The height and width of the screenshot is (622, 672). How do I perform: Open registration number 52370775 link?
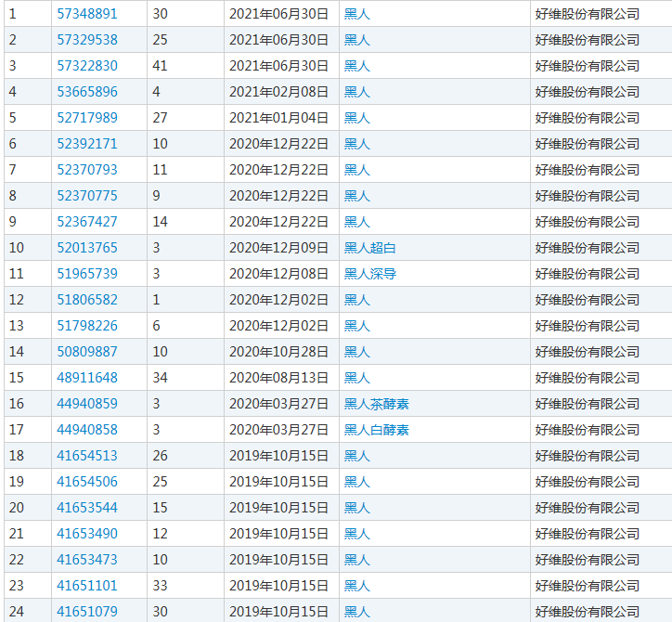pyautogui.click(x=87, y=196)
